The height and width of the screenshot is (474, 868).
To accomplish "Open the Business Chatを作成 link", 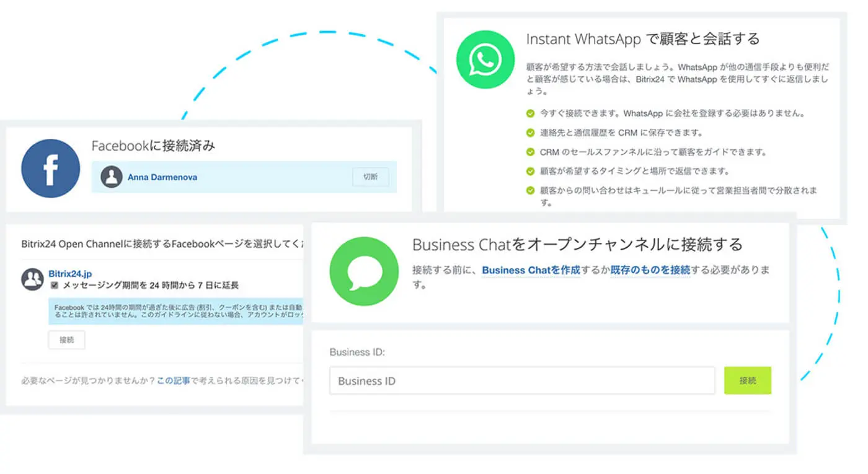I will pos(531,270).
